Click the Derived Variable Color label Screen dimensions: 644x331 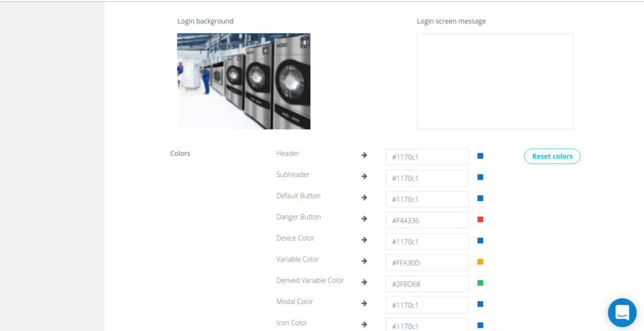pyautogui.click(x=310, y=281)
